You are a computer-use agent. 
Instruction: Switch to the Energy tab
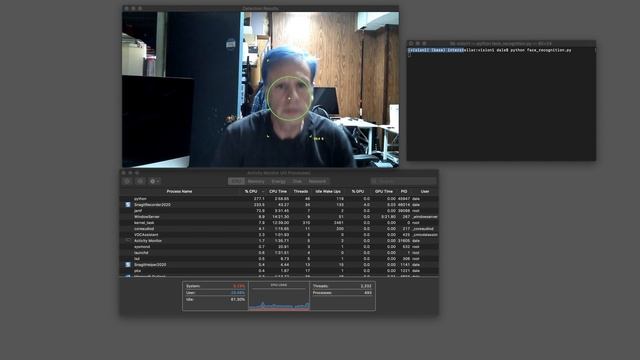[x=278, y=181]
